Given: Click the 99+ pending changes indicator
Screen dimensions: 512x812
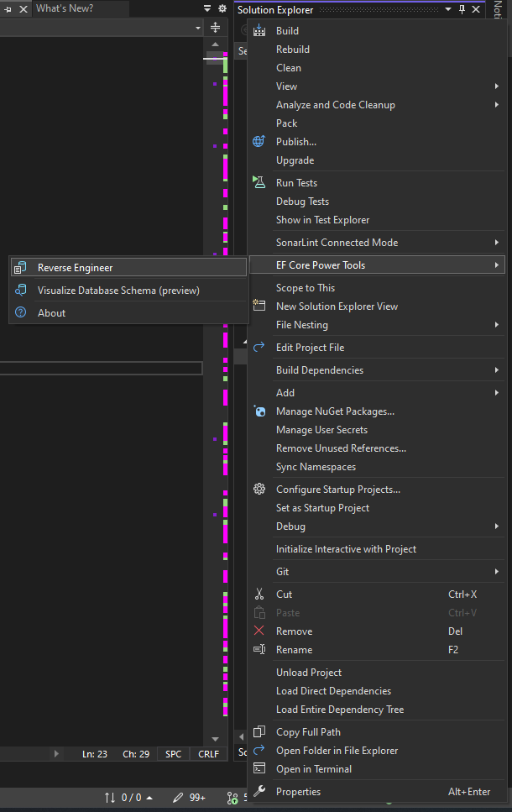Looking at the screenshot, I should [189, 798].
